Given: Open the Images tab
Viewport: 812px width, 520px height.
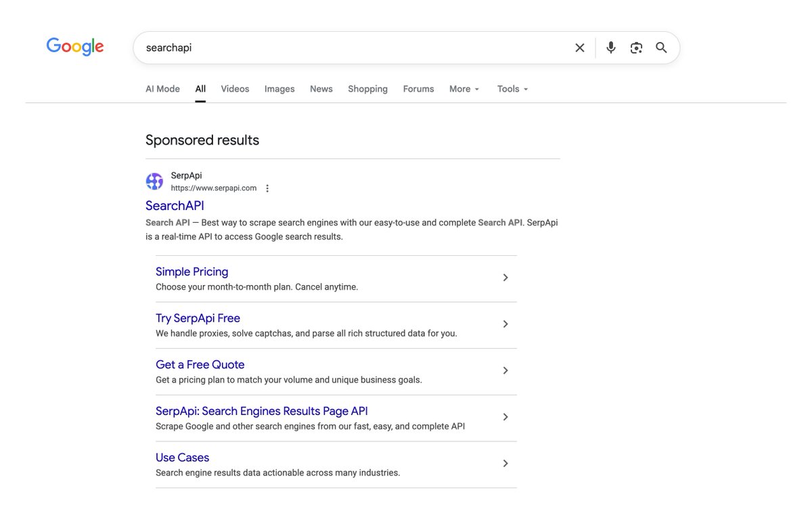Looking at the screenshot, I should coord(279,89).
